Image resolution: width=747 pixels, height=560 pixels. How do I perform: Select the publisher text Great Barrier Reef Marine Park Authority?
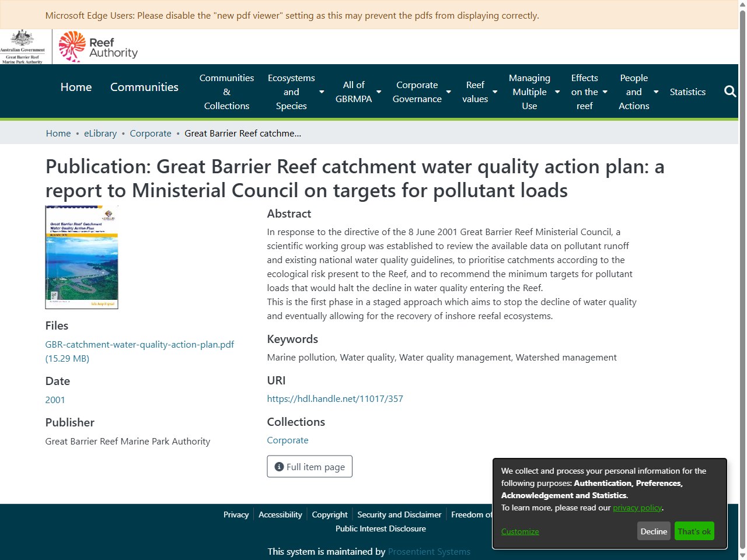[x=128, y=442]
